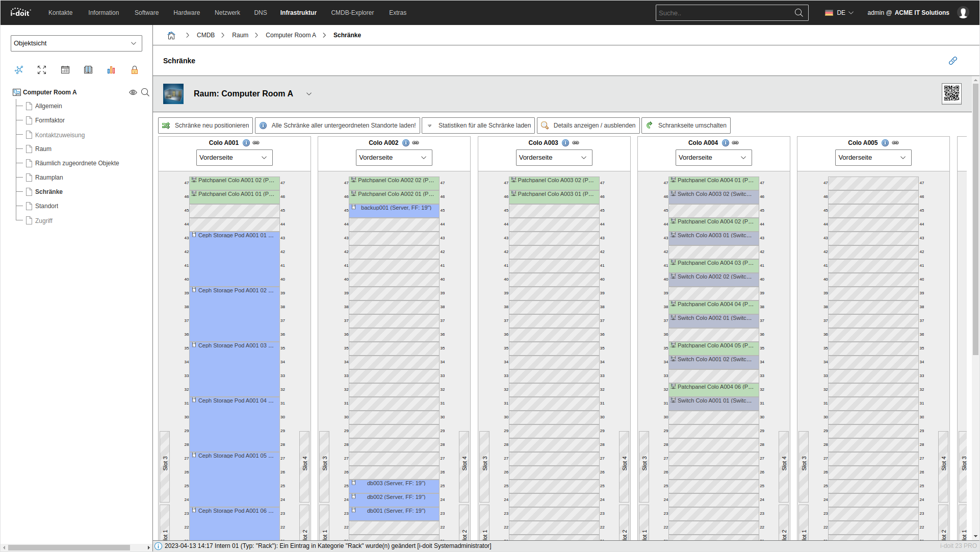
Task: Click the search magnifier in tree header
Action: point(145,92)
